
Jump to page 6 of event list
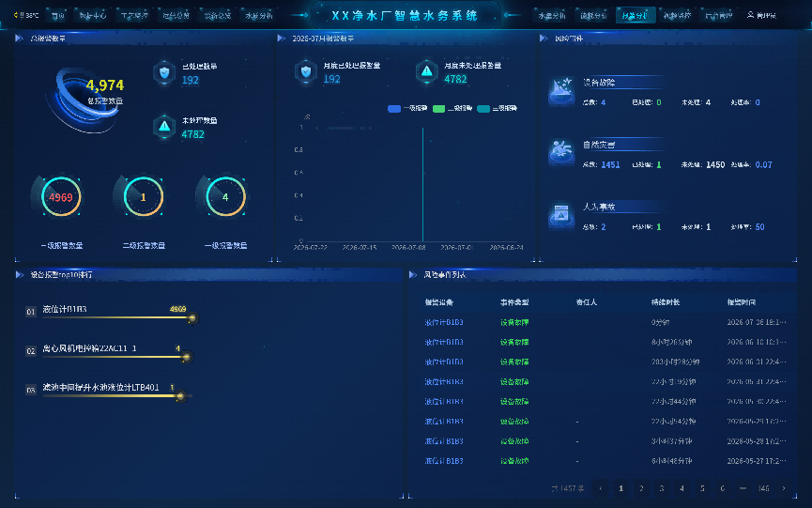[723, 488]
